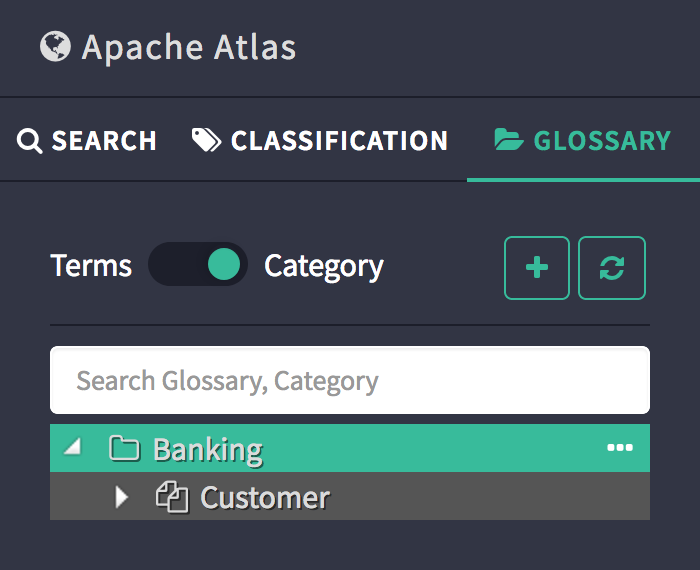Refresh the glossary tree with the refresh icon
Image resolution: width=700 pixels, height=570 pixels.
point(612,268)
